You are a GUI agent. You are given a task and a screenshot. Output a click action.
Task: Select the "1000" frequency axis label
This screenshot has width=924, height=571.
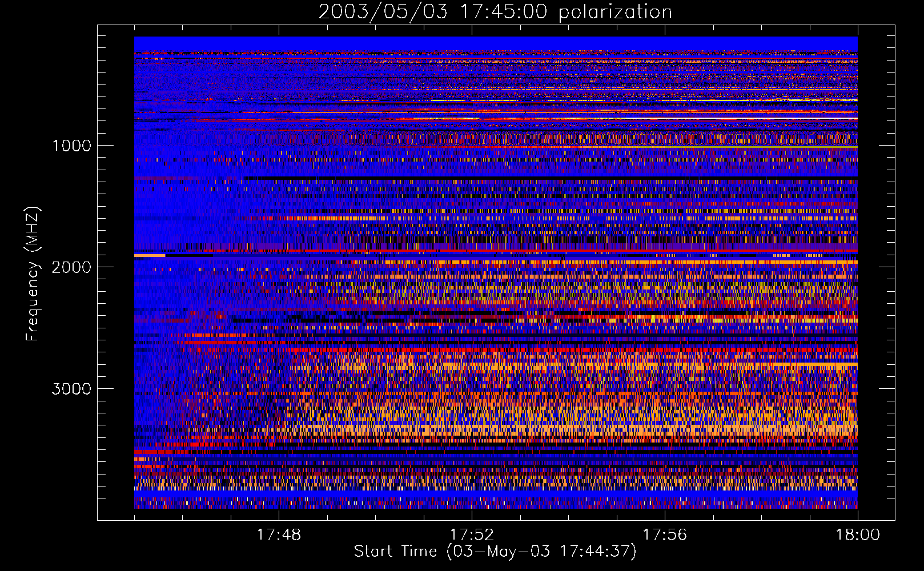pyautogui.click(x=71, y=146)
